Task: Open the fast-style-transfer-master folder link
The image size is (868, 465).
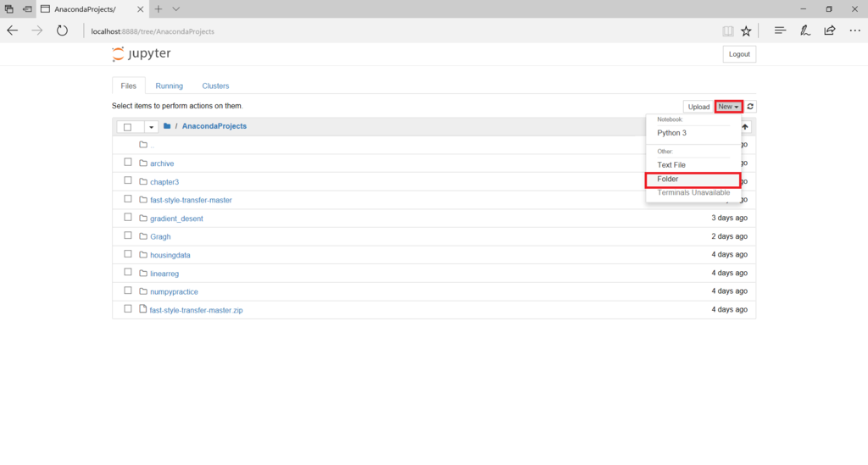Action: (x=191, y=200)
